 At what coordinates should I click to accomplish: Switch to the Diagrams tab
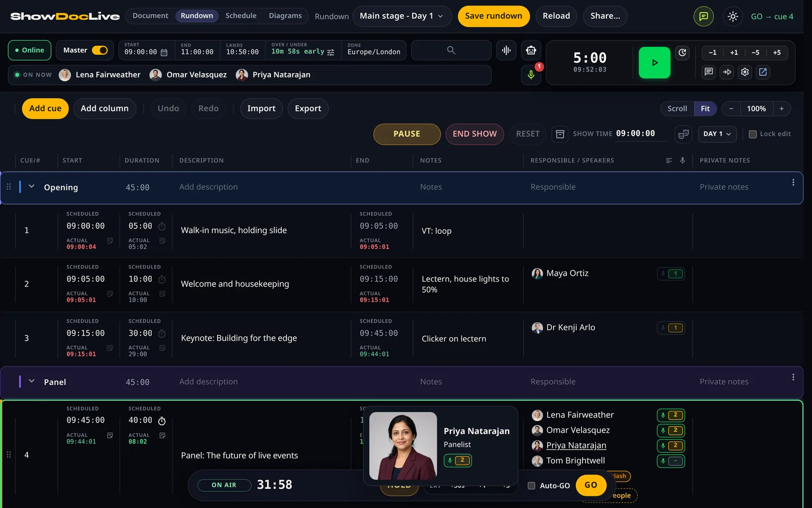pyautogui.click(x=285, y=16)
